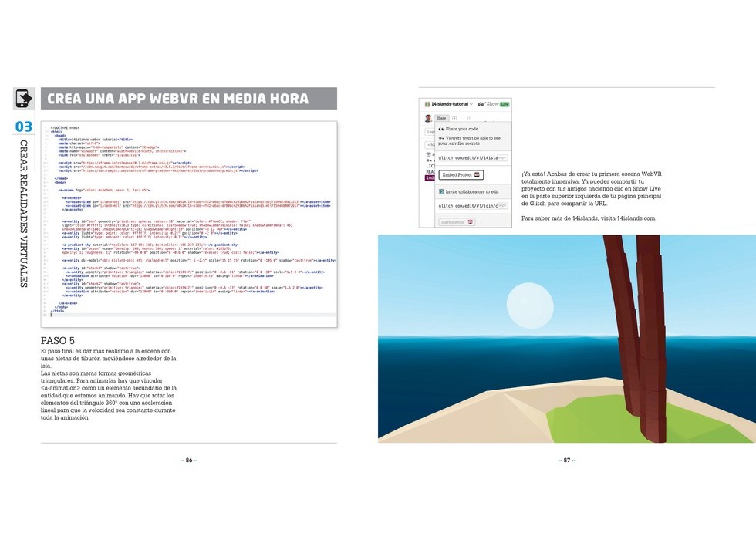
Task: Click the icon on Share Buttons
Action: click(x=471, y=221)
